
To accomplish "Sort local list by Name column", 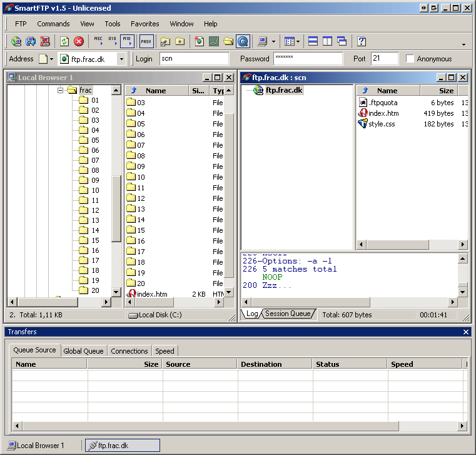I will pyautogui.click(x=156, y=91).
